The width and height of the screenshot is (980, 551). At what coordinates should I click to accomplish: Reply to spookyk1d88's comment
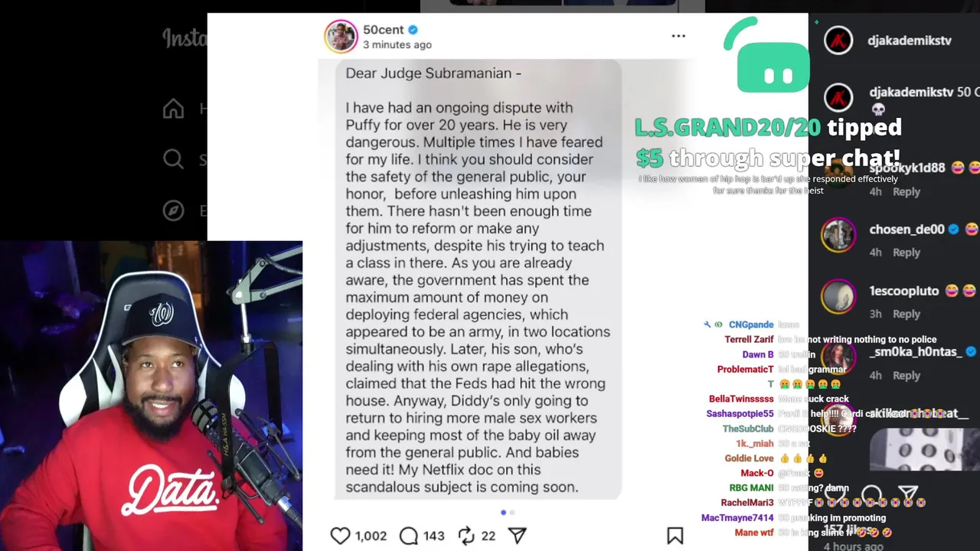pyautogui.click(x=906, y=191)
